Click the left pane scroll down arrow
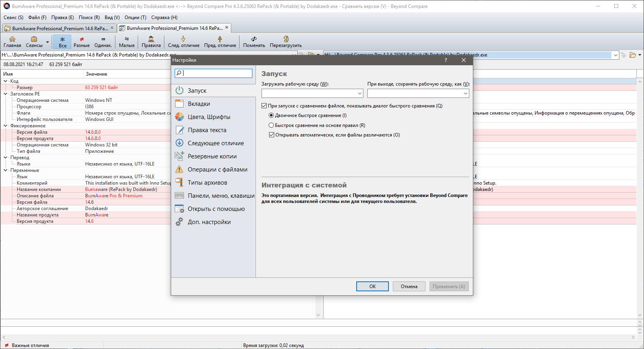 pyautogui.click(x=318, y=315)
